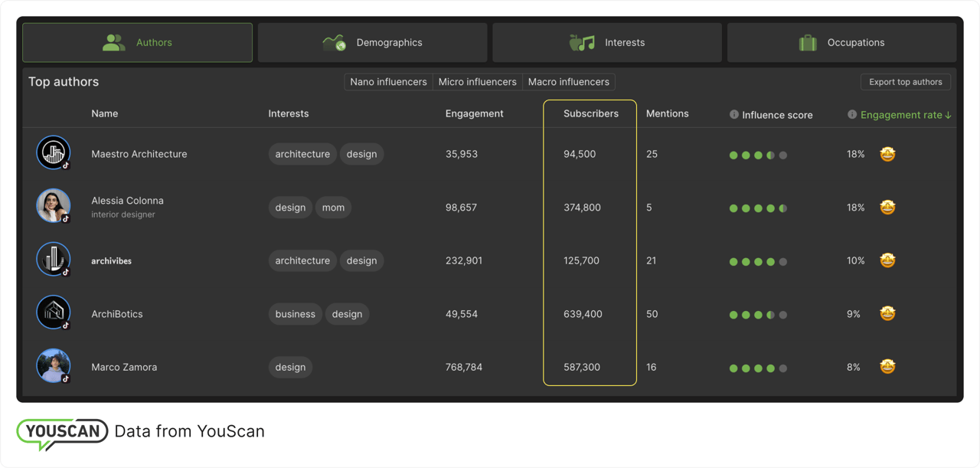980x468 pixels.
Task: Sort by the Engagement column header
Action: click(x=474, y=113)
